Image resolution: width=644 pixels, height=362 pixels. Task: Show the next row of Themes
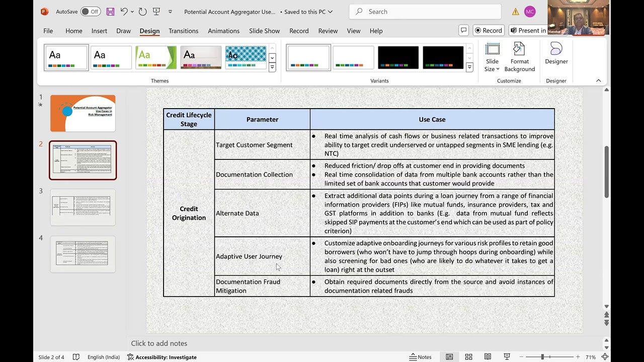272,58
